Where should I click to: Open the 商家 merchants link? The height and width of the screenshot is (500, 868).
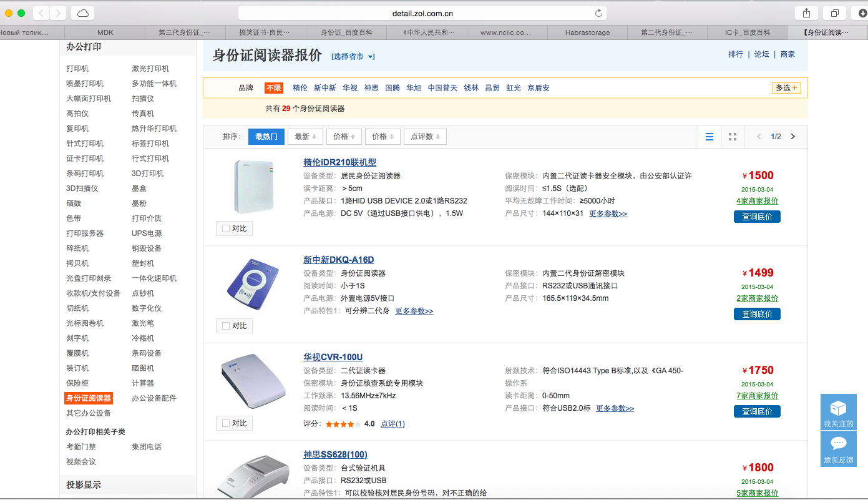tap(788, 54)
